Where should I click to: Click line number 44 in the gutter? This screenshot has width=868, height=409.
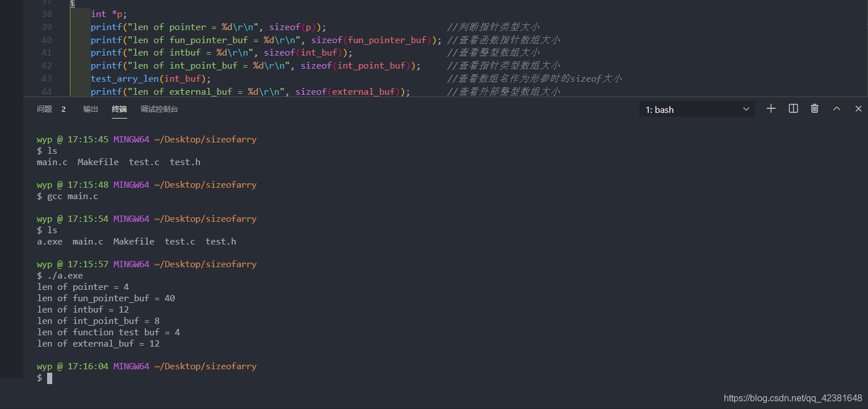[47, 91]
